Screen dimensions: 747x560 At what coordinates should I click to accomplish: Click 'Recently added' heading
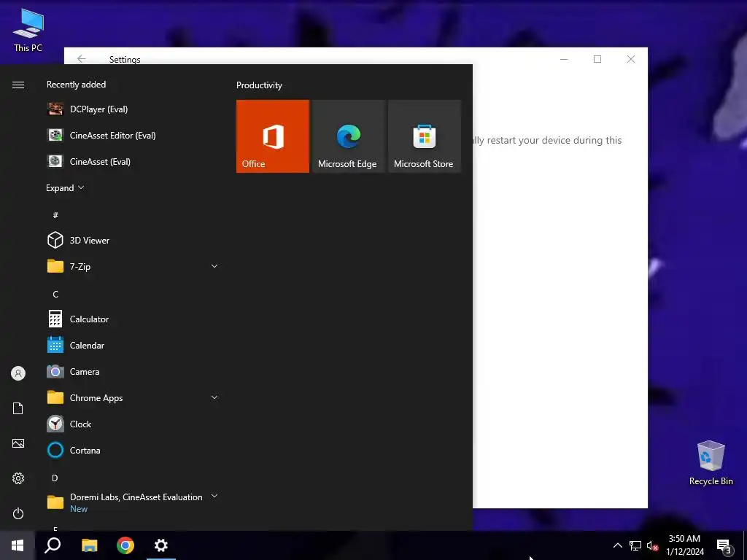pyautogui.click(x=76, y=85)
